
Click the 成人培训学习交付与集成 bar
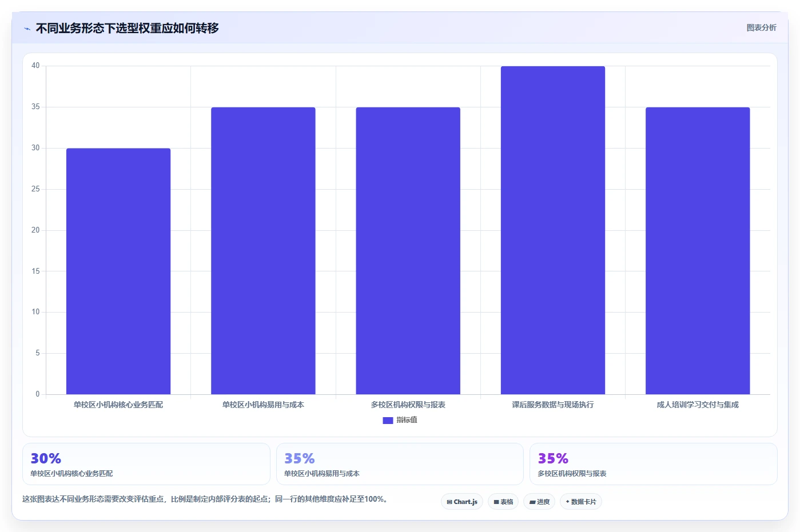pyautogui.click(x=698, y=251)
